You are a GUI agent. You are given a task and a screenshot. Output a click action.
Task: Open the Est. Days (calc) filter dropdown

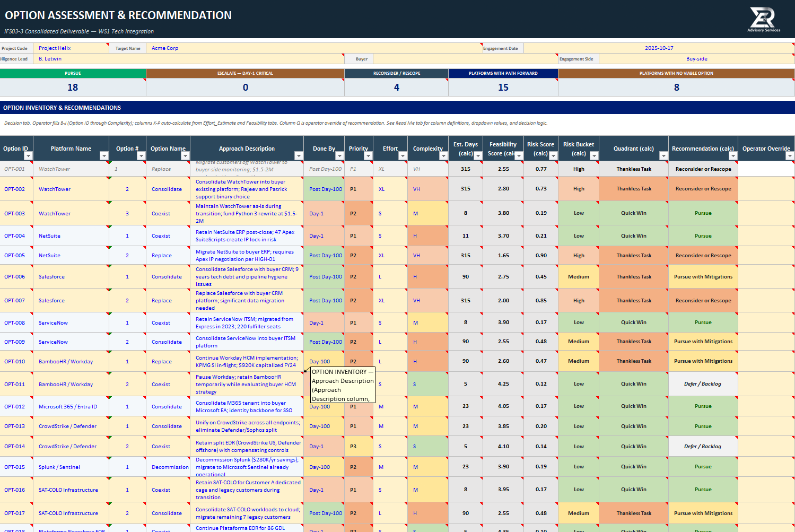pos(478,156)
